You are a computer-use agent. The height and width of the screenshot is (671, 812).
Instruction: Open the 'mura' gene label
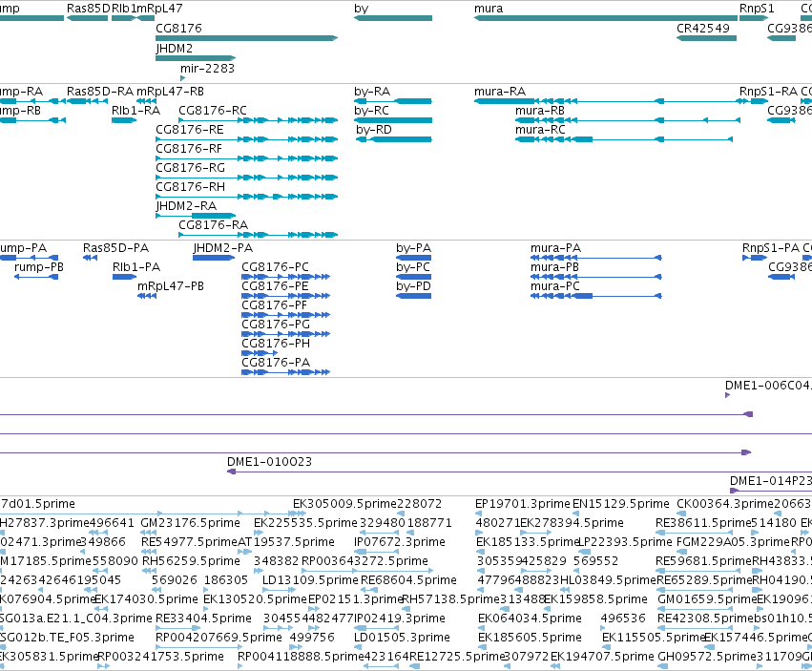tap(489, 9)
